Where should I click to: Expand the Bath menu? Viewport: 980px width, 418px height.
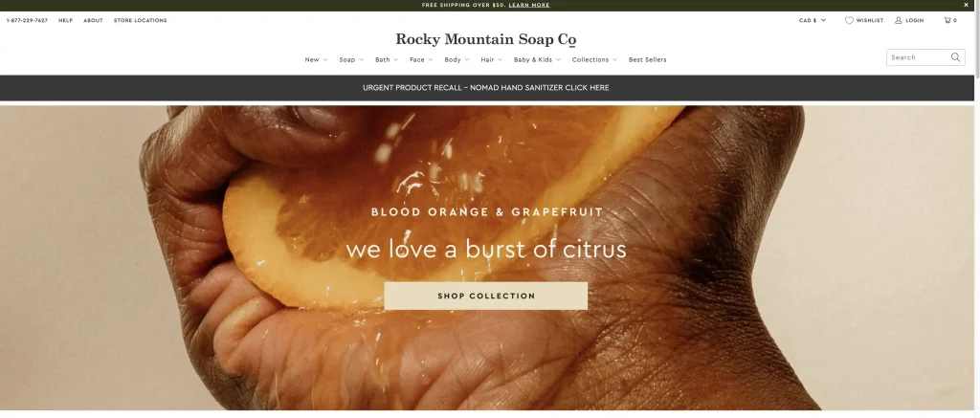point(387,60)
